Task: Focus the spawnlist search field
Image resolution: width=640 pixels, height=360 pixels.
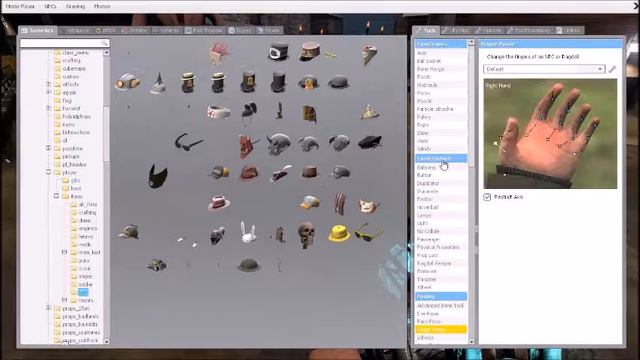Action: point(64,43)
